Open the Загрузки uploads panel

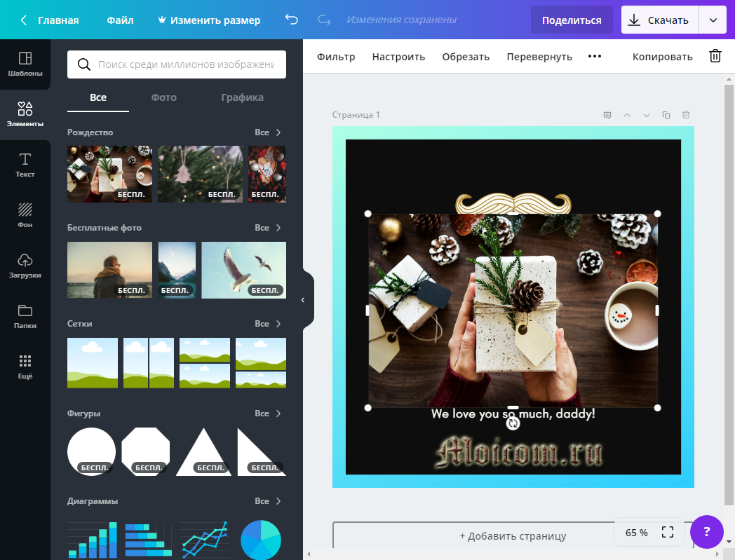pyautogui.click(x=25, y=266)
